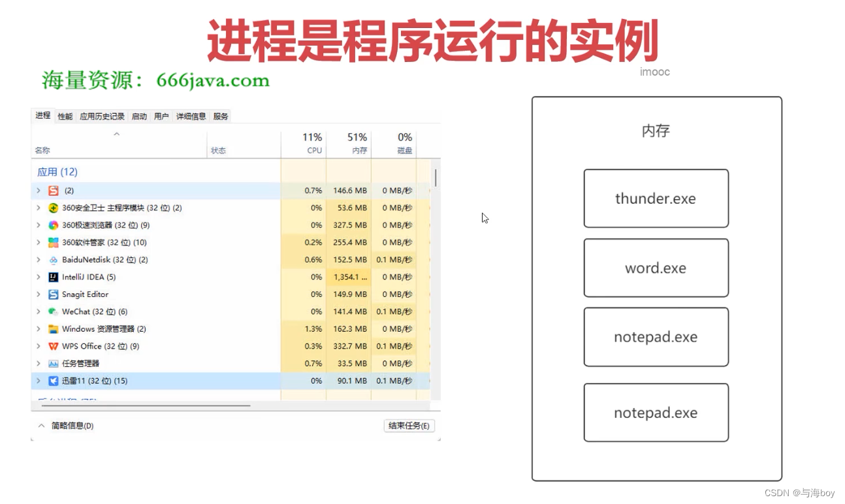845x504 pixels.
Task: Click the 360极速浏览器 app icon
Action: (54, 225)
